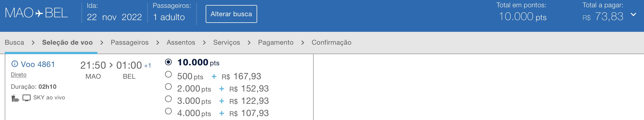
Task: Go to the Assentos step
Action: tap(181, 42)
